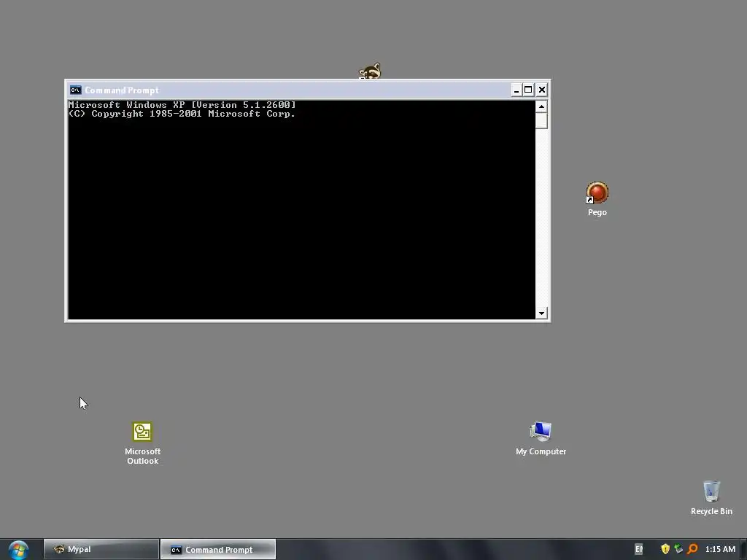This screenshot has width=747, height=560.
Task: Click the Command Prompt scrollbar thumb
Action: pos(541,120)
